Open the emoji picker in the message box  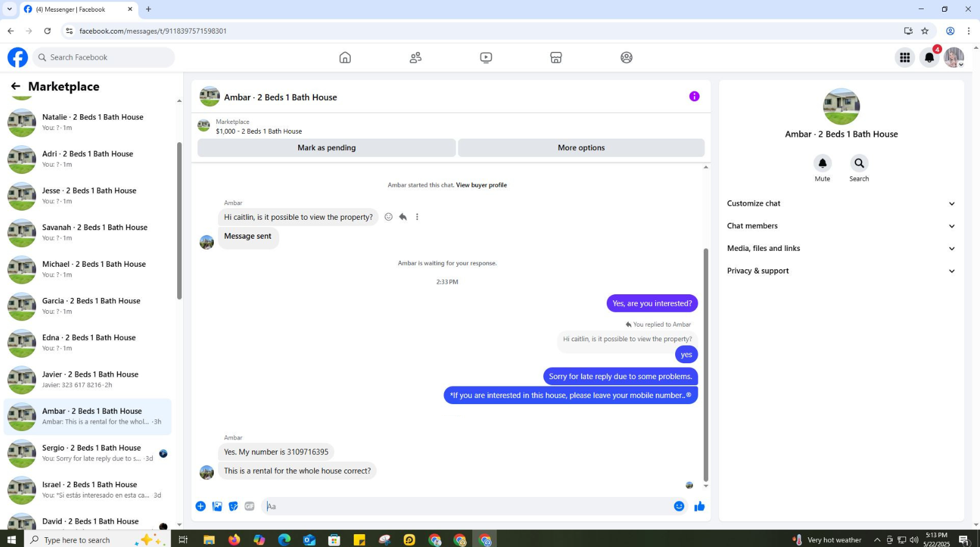point(679,506)
